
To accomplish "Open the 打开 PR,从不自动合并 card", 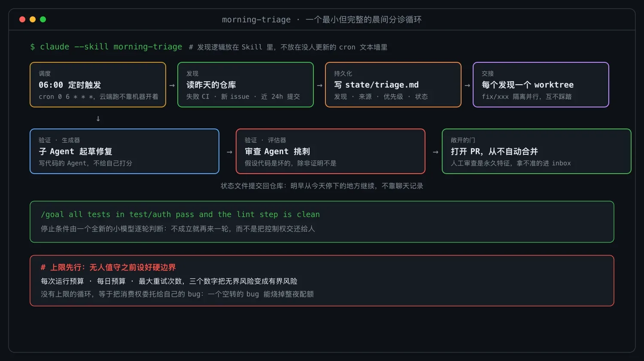I will coord(537,151).
